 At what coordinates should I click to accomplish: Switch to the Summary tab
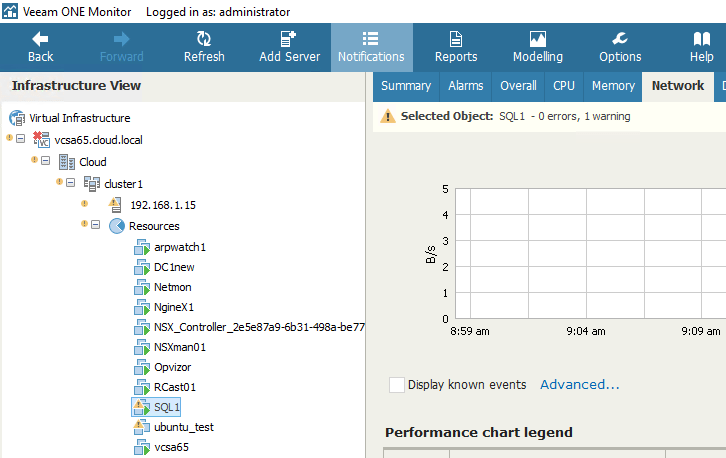406,86
